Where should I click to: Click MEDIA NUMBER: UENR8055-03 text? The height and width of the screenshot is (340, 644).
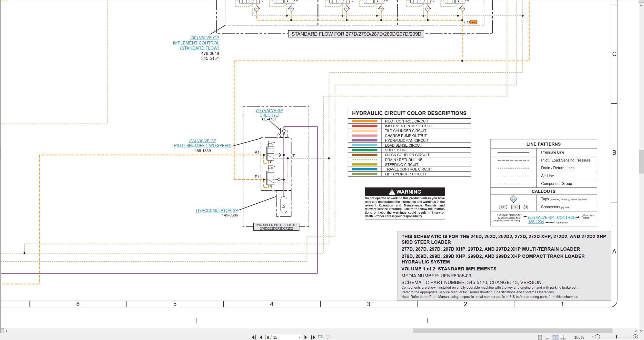436,276
